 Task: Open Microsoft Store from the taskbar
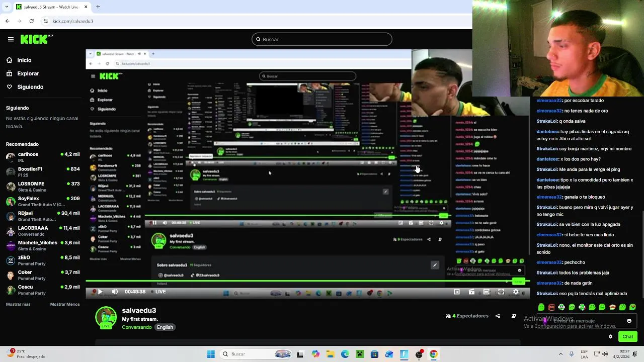click(374, 354)
